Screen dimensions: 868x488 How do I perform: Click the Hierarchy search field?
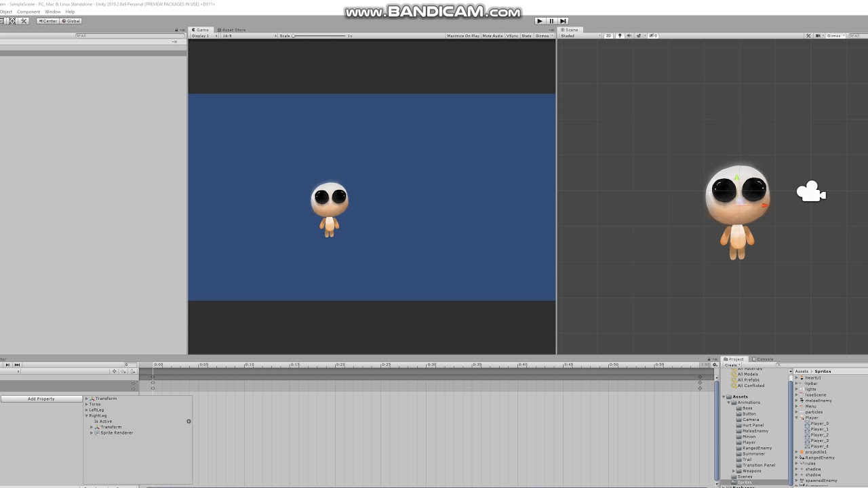click(x=129, y=35)
